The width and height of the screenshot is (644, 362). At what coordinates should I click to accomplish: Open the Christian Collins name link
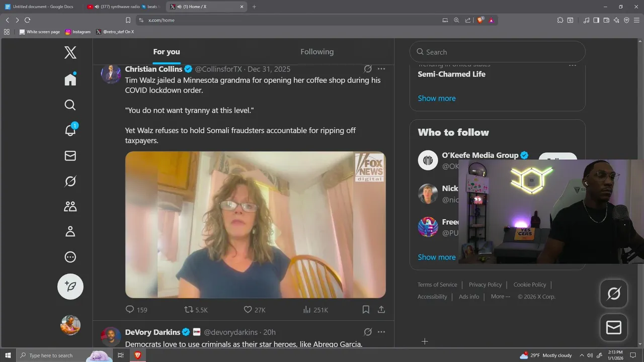click(x=153, y=69)
